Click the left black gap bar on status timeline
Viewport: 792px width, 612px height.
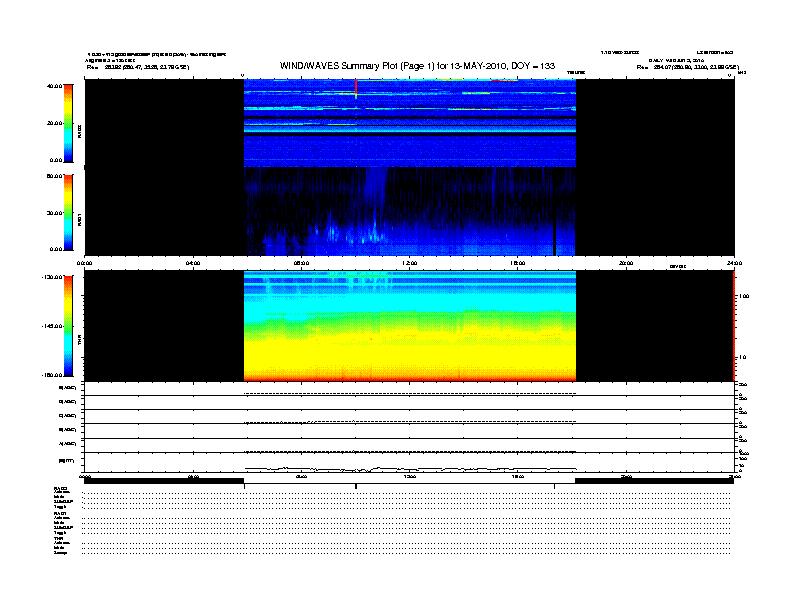164,481
